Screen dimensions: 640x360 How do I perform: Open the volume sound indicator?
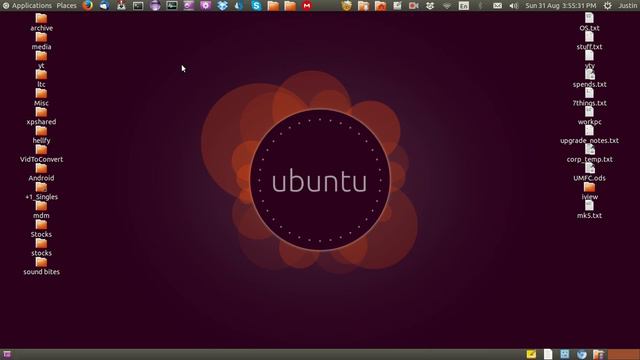click(513, 6)
